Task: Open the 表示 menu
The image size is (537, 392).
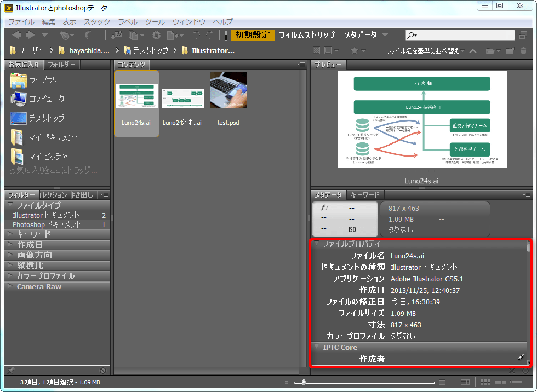Action: [70, 21]
